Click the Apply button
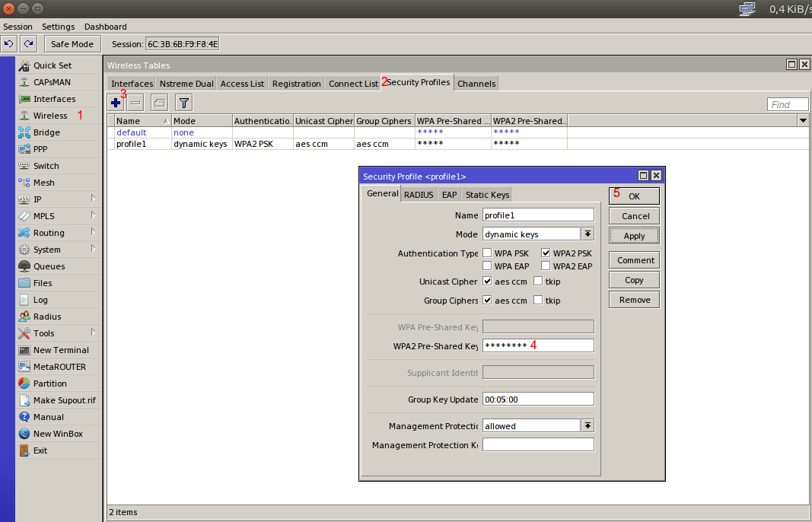 click(634, 236)
